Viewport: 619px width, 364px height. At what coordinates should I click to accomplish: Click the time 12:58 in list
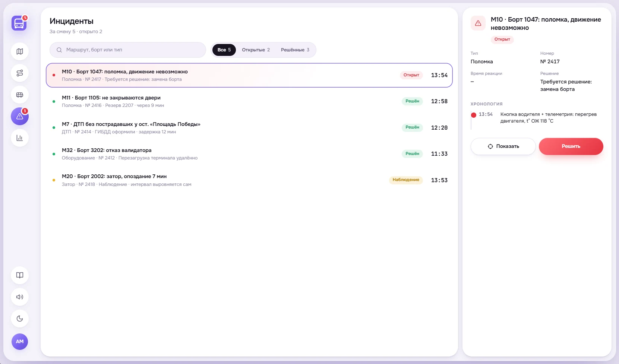point(439,101)
